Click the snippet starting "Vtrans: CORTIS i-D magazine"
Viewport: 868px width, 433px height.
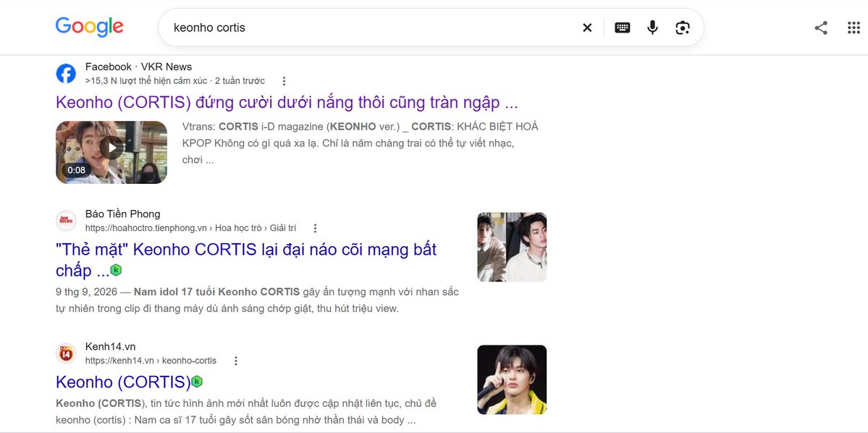point(360,143)
